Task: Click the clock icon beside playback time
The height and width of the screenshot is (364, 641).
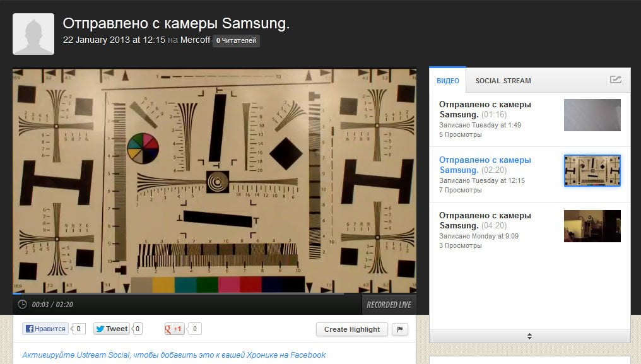Action: (x=23, y=304)
